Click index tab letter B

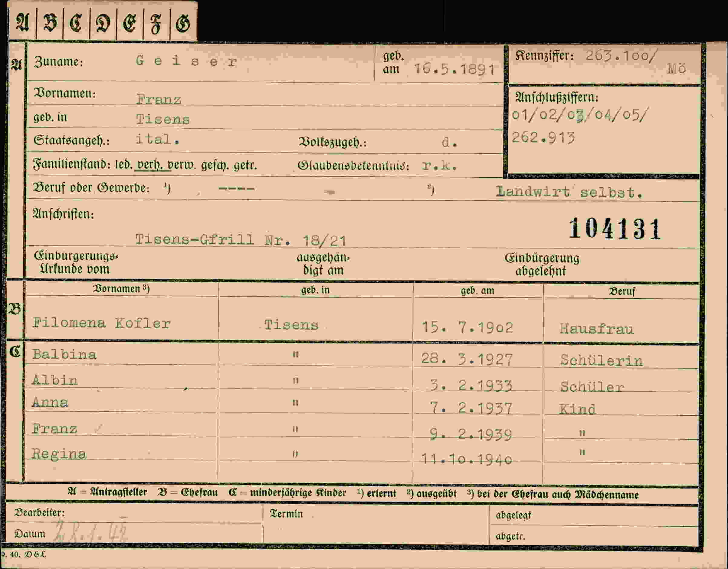coord(50,22)
